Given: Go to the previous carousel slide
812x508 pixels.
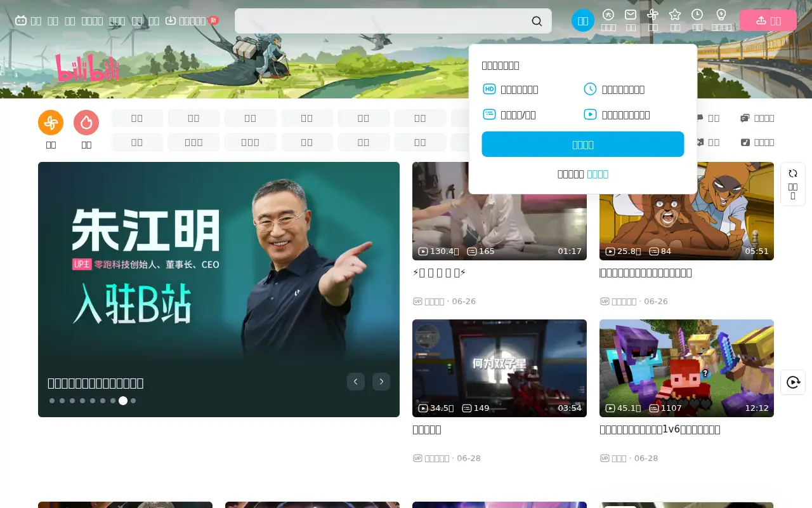Looking at the screenshot, I should point(356,382).
